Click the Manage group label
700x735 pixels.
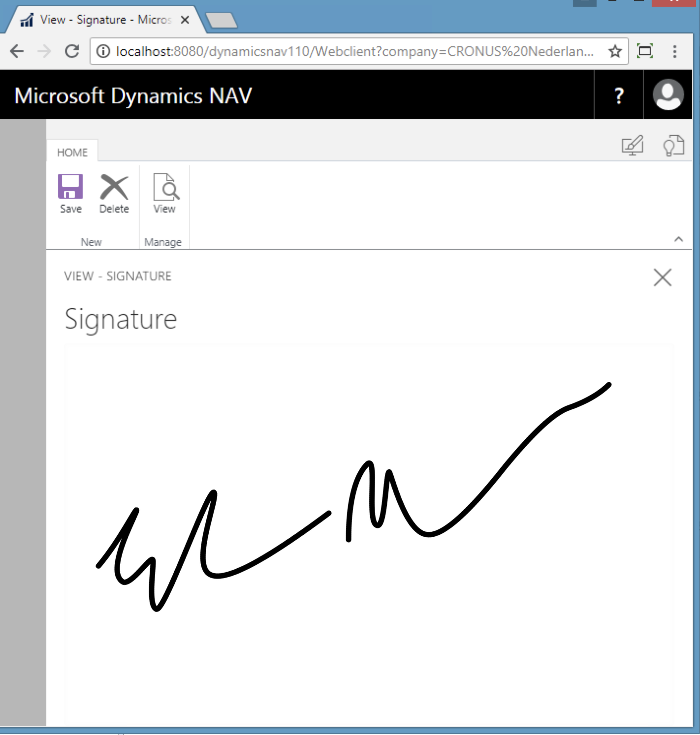[163, 242]
